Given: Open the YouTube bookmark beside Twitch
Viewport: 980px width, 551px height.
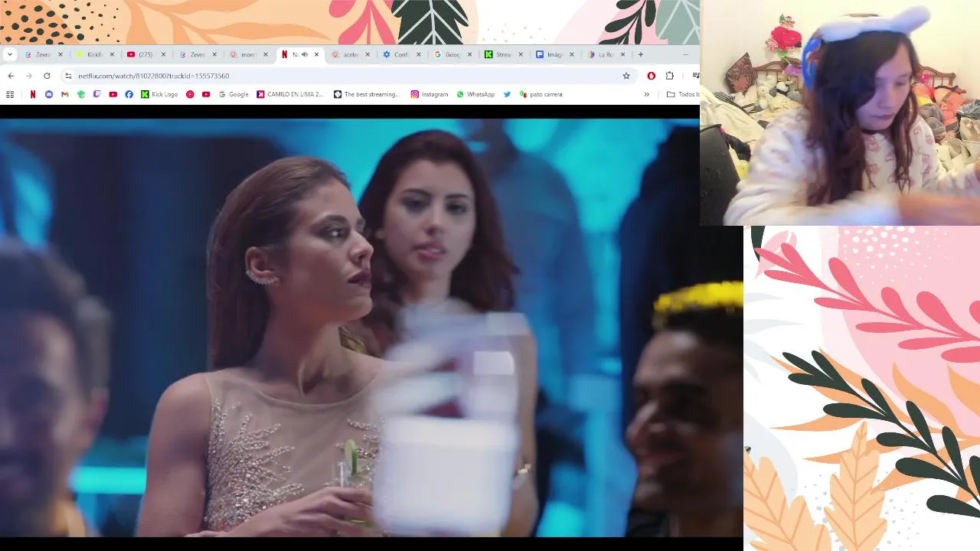Looking at the screenshot, I should point(113,94).
